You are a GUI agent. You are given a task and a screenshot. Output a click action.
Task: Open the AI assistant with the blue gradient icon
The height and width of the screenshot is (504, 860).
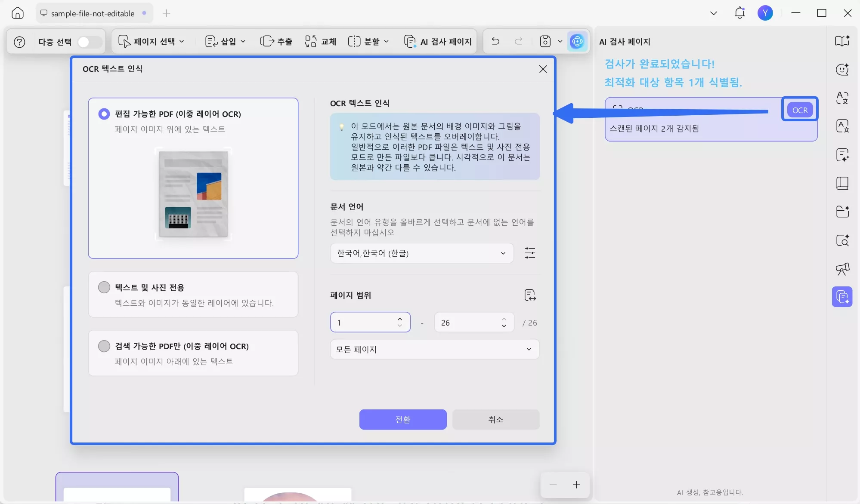pos(577,41)
